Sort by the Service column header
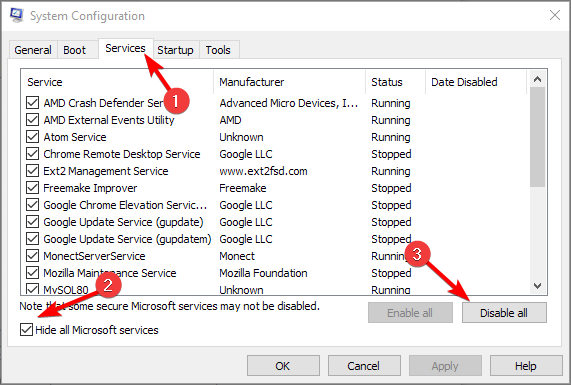Screen dimensions: 571x385 click(117, 82)
